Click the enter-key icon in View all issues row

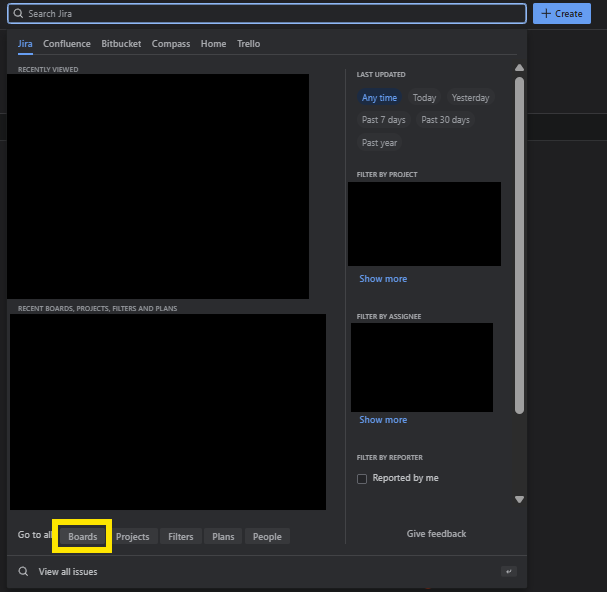(509, 571)
